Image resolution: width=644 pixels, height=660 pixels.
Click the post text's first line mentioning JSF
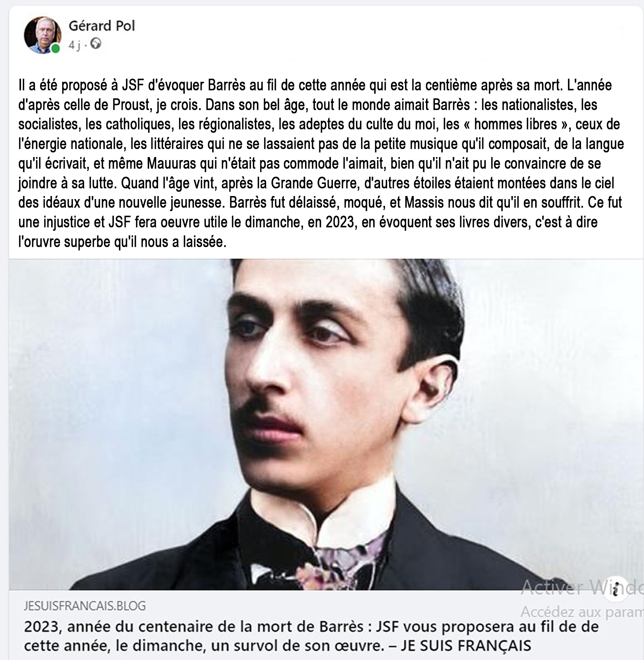coord(315,85)
